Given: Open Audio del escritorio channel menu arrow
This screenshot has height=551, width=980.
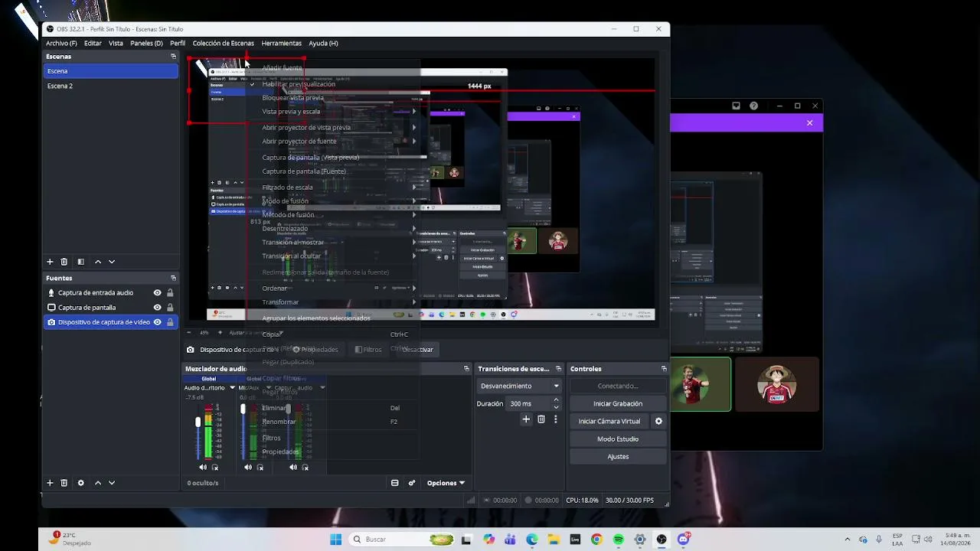Looking at the screenshot, I should [x=232, y=388].
